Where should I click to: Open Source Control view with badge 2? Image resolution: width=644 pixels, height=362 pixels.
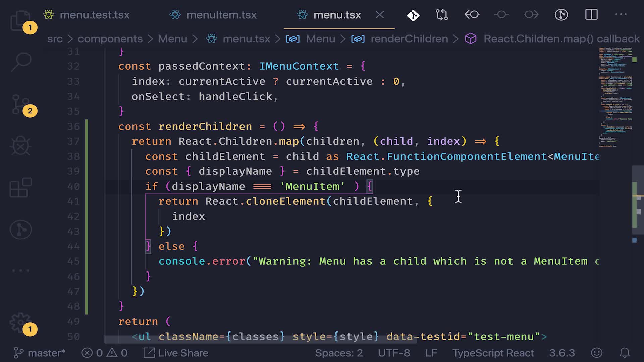(21, 104)
